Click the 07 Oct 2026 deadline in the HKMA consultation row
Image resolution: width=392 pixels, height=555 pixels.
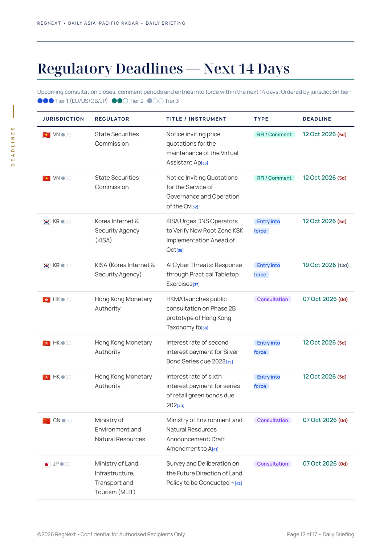[x=325, y=299]
